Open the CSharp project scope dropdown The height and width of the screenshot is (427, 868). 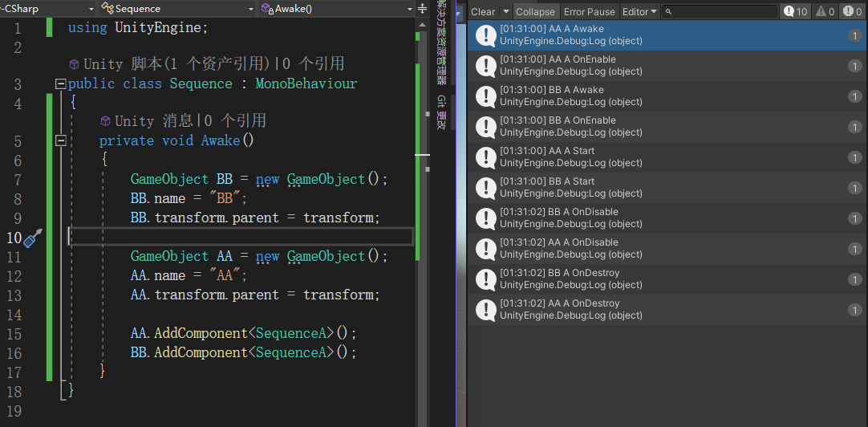(x=48, y=8)
